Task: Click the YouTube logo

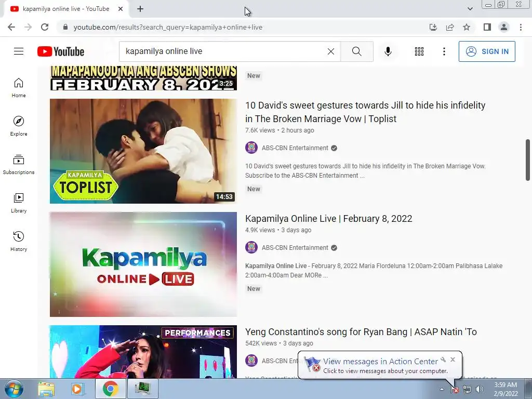Action: click(61, 51)
